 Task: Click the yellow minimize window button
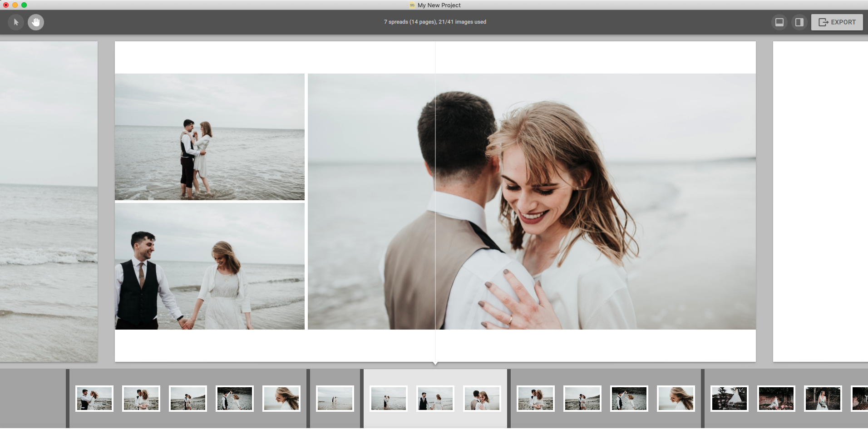(x=15, y=5)
